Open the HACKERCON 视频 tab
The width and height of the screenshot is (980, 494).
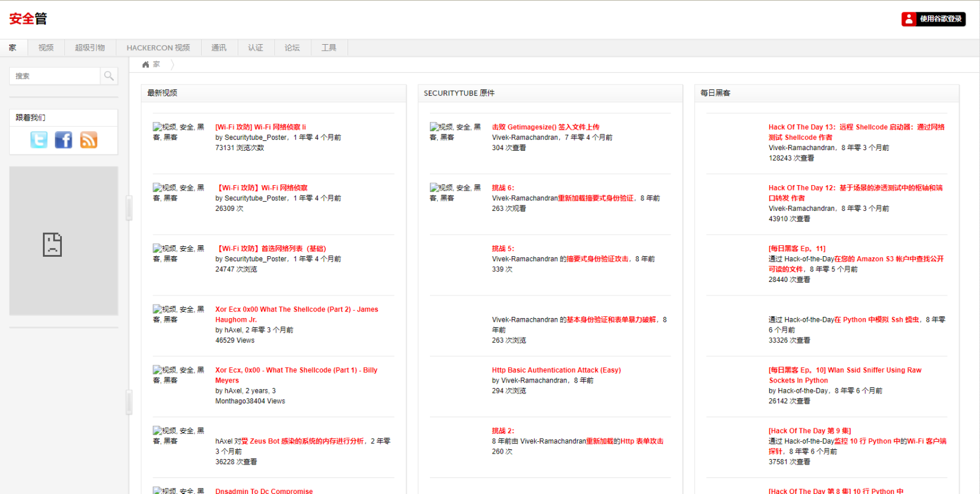pos(158,48)
